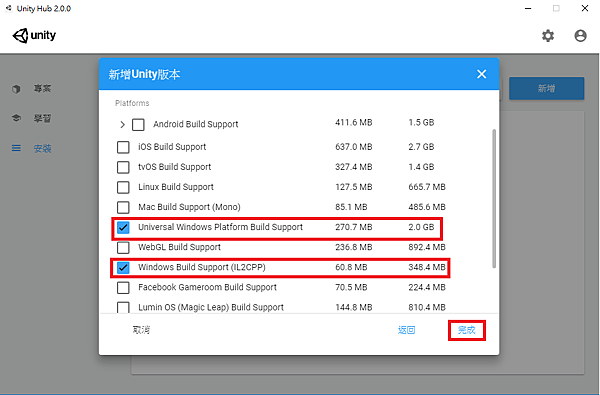Enable Linux Build Support

(x=123, y=187)
